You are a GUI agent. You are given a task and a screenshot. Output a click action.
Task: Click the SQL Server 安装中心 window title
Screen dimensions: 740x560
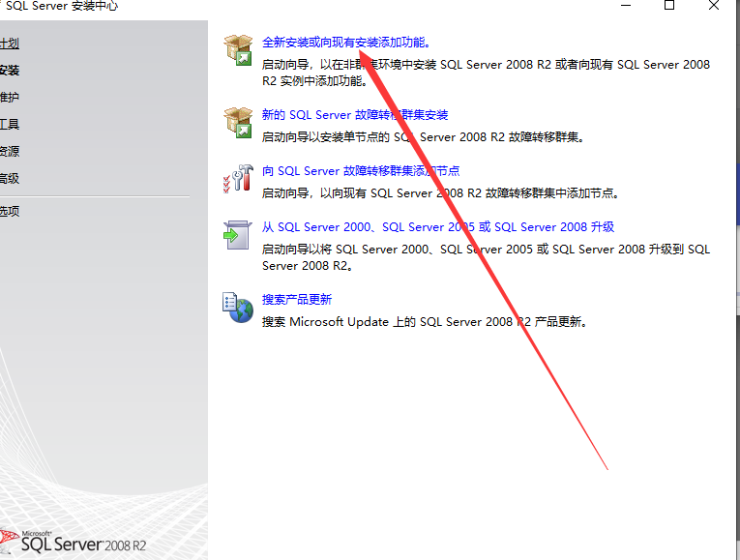[62, 6]
